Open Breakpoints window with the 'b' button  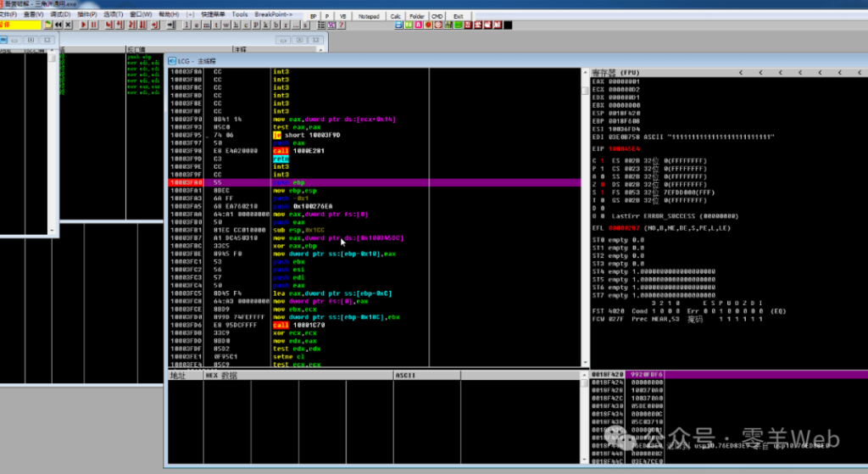pyautogui.click(x=276, y=25)
